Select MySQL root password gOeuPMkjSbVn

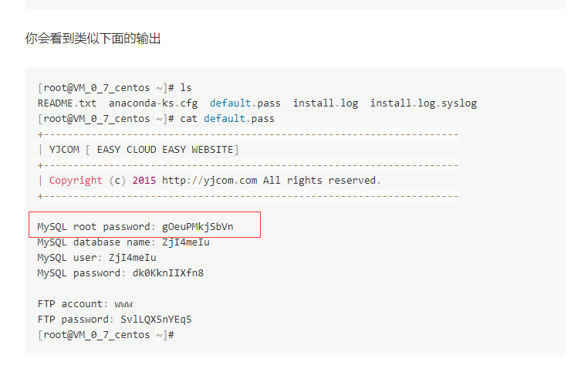(x=198, y=227)
